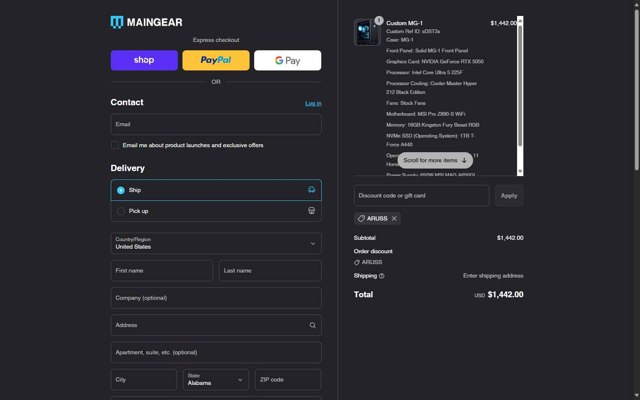Remove the ARUSS discount code

pyautogui.click(x=394, y=219)
